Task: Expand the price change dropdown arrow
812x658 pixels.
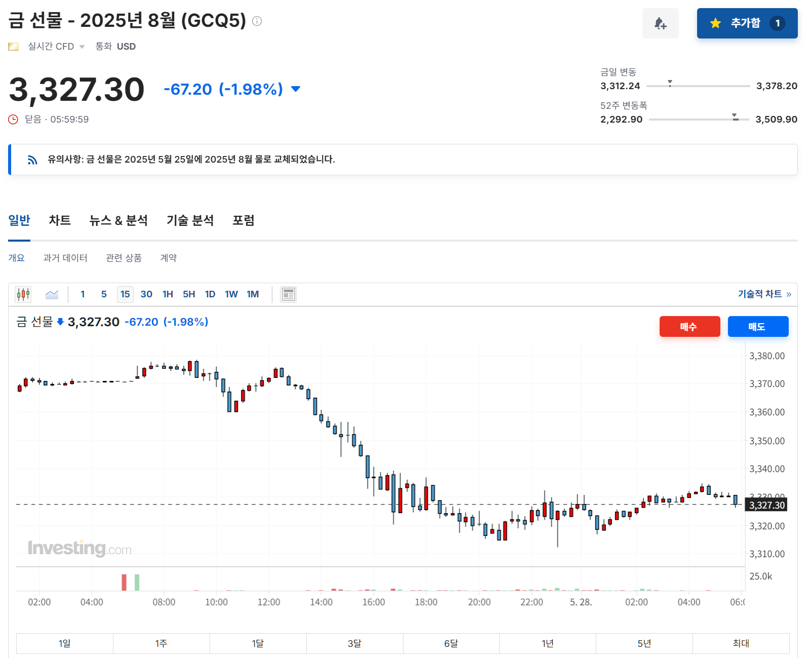Action: pyautogui.click(x=295, y=89)
